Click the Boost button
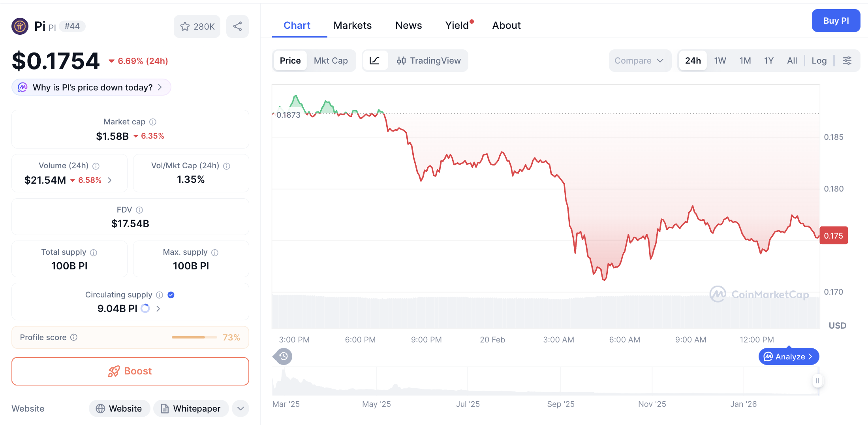This screenshot has height=425, width=868. [130, 371]
